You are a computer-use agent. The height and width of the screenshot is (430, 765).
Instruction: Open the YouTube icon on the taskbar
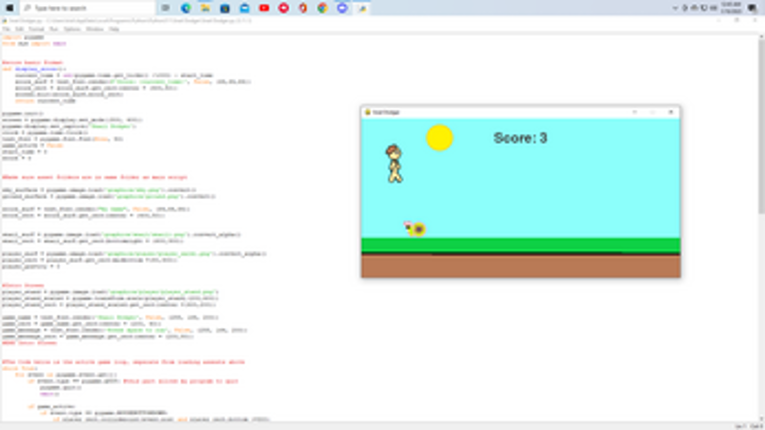[x=264, y=7]
